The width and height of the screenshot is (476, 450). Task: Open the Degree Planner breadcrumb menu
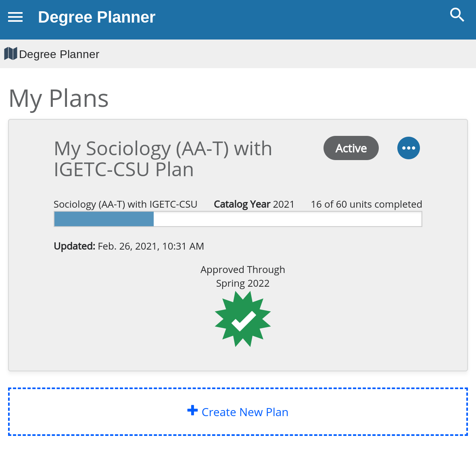click(59, 54)
